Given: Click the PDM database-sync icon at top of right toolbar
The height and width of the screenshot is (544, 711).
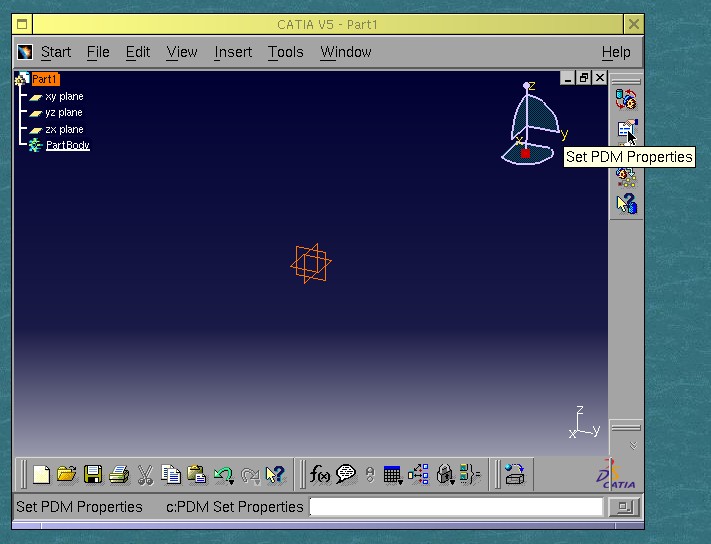Looking at the screenshot, I should [x=626, y=99].
